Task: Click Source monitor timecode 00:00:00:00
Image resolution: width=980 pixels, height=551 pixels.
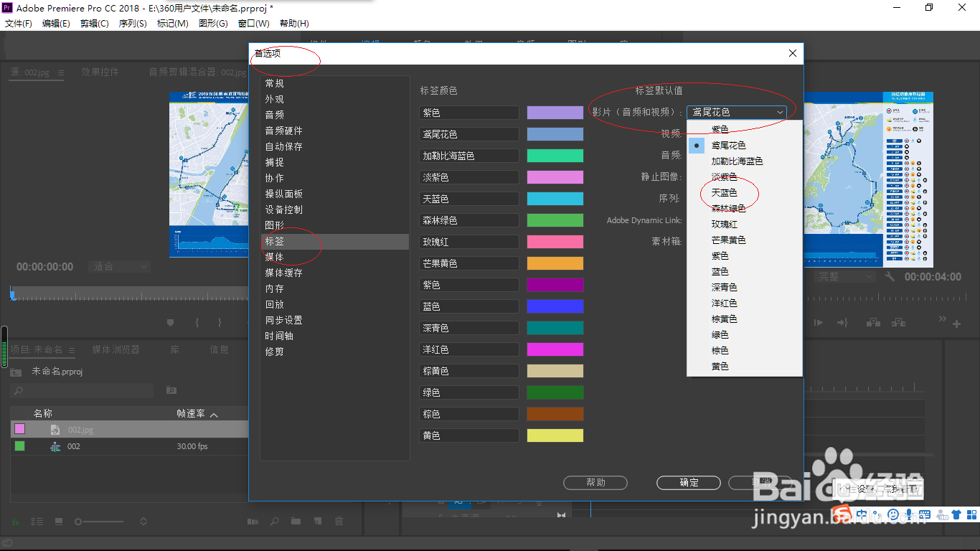Action: coord(44,266)
